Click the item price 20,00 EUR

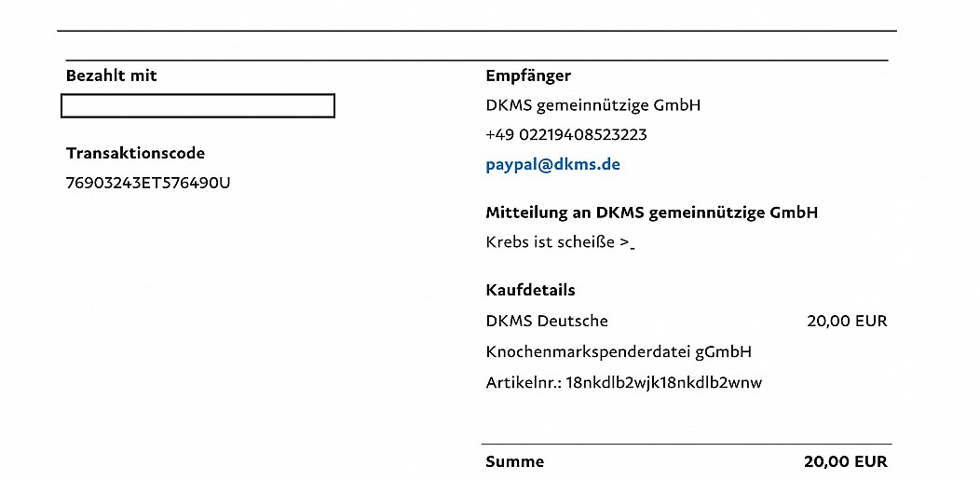click(x=847, y=322)
